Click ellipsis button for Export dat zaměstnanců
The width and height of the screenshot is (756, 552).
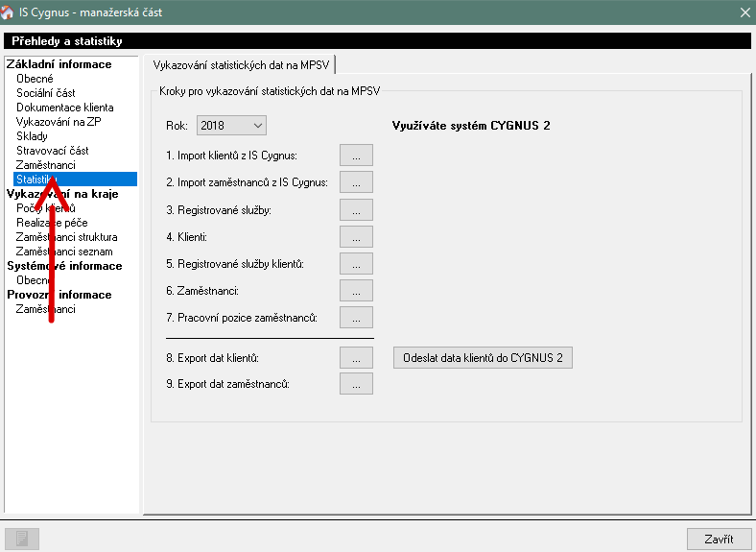[356, 384]
